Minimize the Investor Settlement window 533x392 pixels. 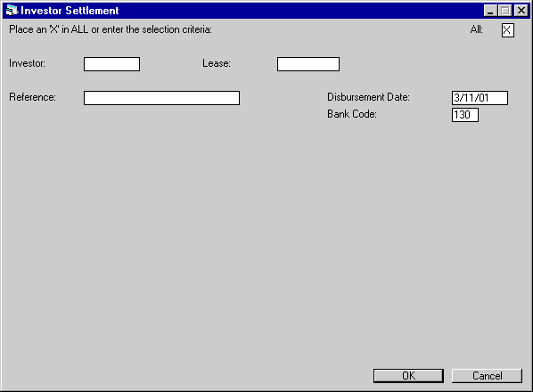click(x=490, y=11)
